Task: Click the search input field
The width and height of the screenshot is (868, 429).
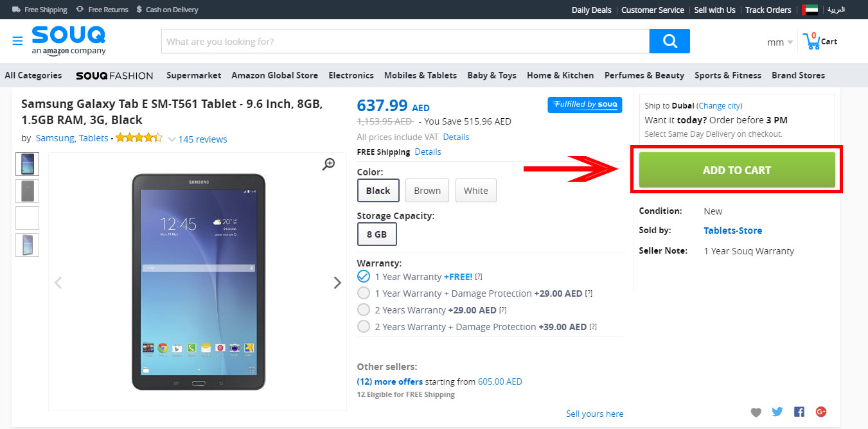Action: click(x=405, y=42)
